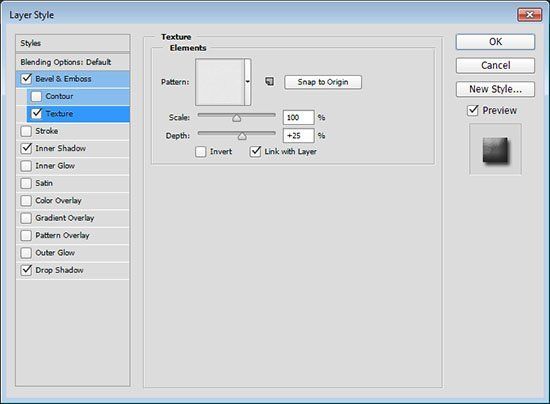This screenshot has height=404, width=550.
Task: Click the Depth slider handle
Action: (242, 136)
